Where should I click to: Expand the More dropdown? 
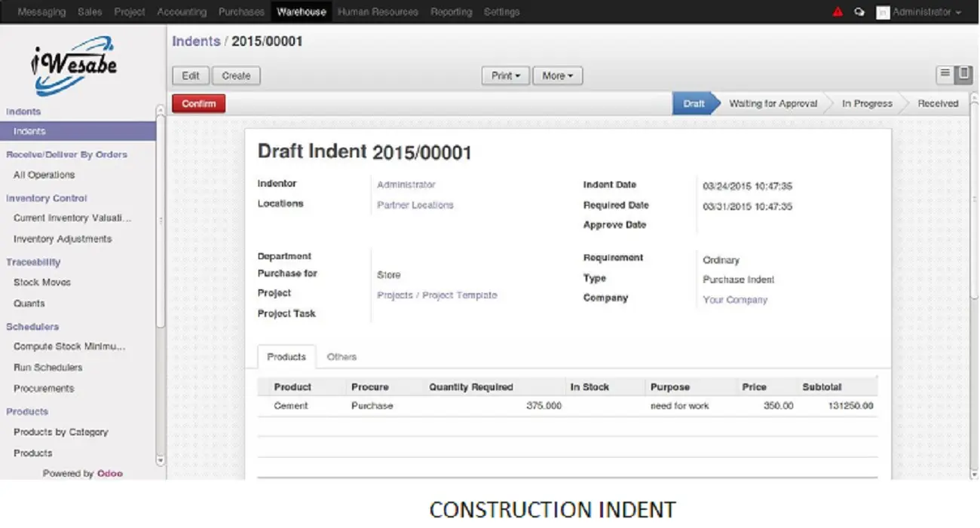(557, 75)
